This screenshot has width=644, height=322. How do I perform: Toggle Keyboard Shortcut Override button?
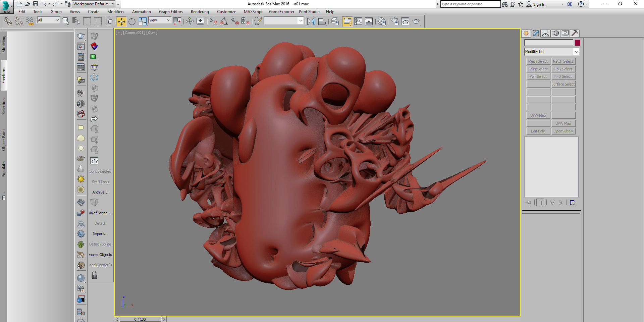coord(200,21)
